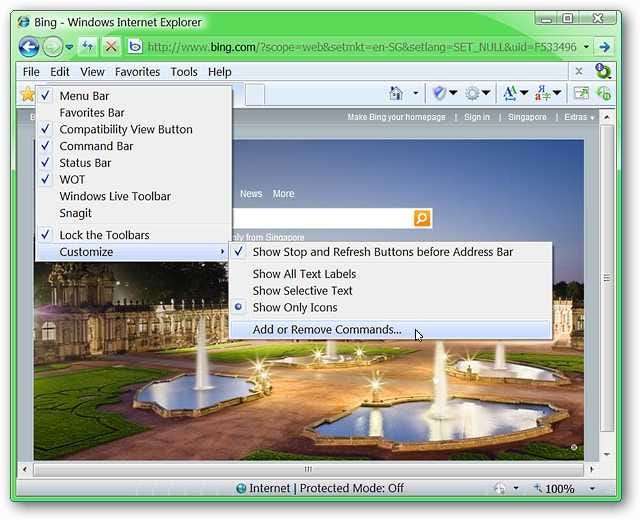The width and height of the screenshot is (640, 520).
Task: Click the Home page icon
Action: point(397,93)
